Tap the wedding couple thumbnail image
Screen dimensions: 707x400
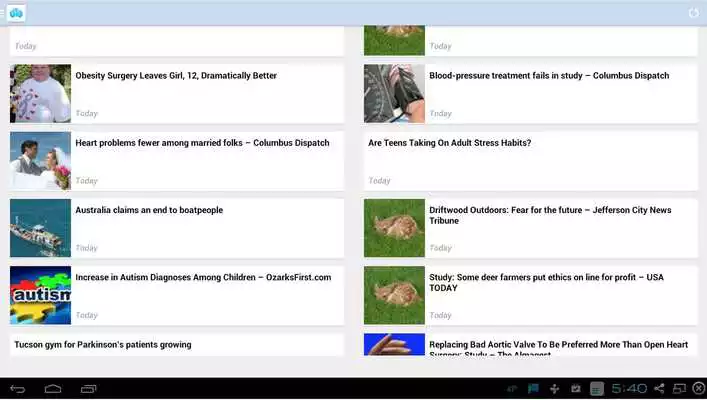40,161
